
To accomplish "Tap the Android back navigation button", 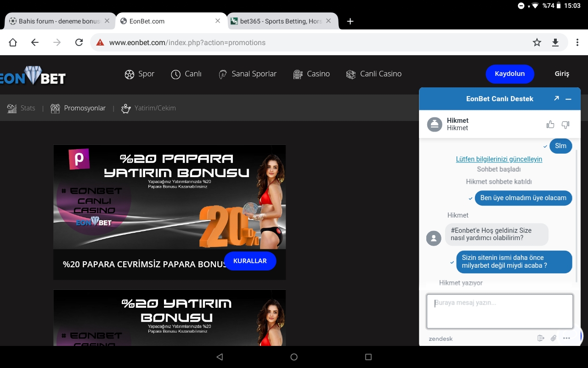I will point(220,357).
